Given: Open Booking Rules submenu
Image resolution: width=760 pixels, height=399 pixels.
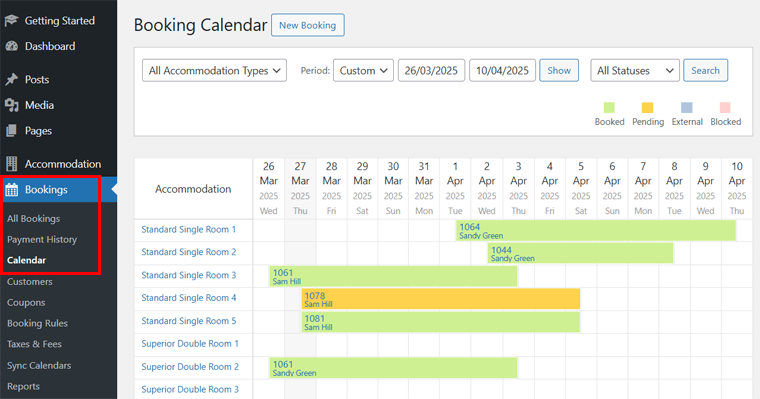Looking at the screenshot, I should [37, 323].
